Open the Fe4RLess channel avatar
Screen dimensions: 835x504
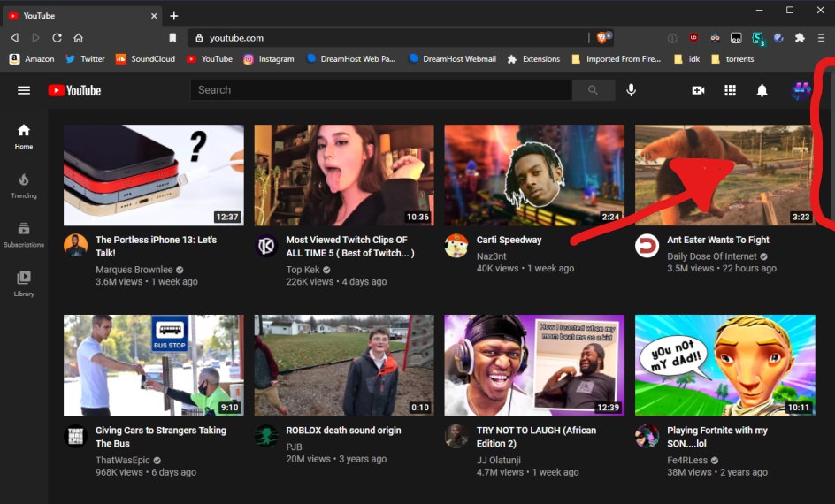pos(647,436)
